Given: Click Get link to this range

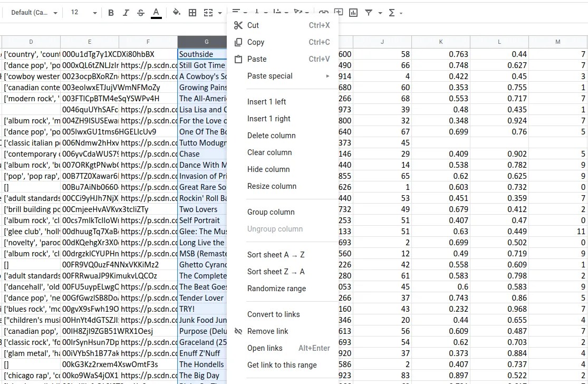Looking at the screenshot, I should pyautogui.click(x=282, y=365).
